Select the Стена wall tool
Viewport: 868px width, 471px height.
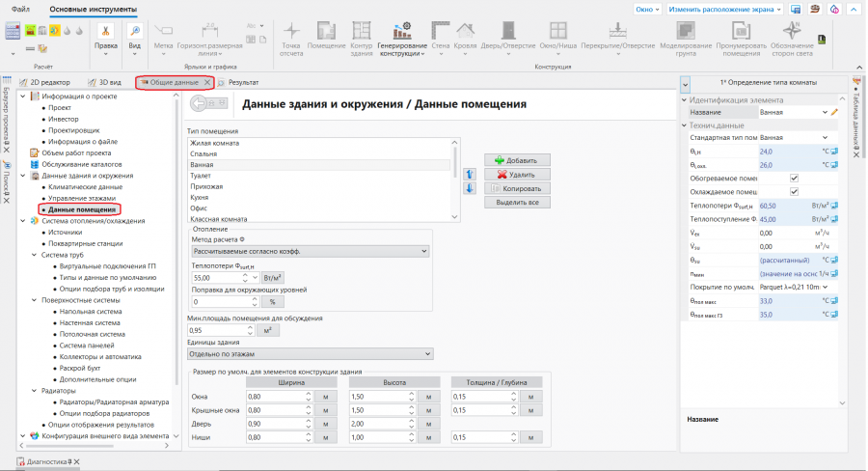pos(441,36)
